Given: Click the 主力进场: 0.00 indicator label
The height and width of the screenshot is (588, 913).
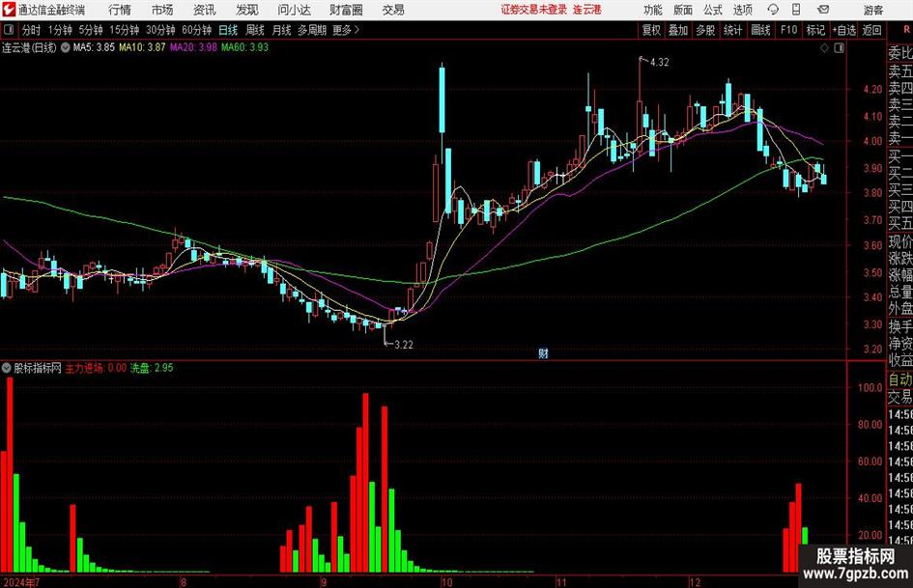Looking at the screenshot, I should (96, 368).
